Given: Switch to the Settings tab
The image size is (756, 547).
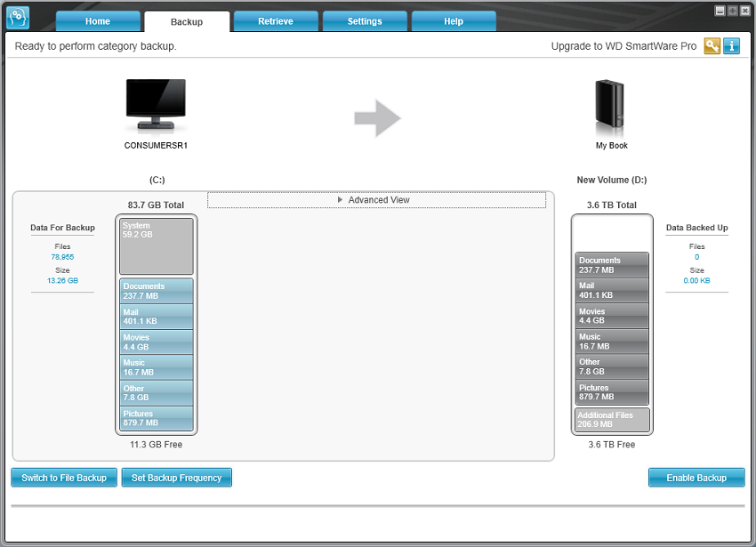Looking at the screenshot, I should [365, 21].
